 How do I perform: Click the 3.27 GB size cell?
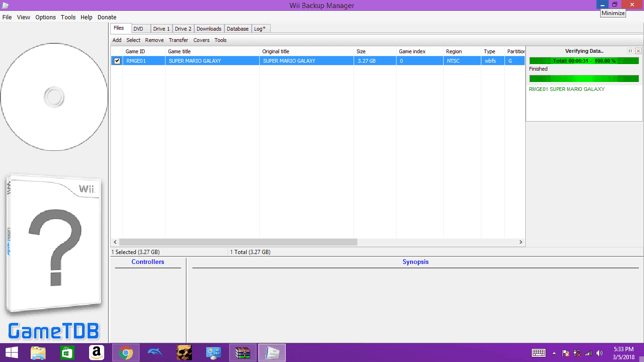[375, 61]
